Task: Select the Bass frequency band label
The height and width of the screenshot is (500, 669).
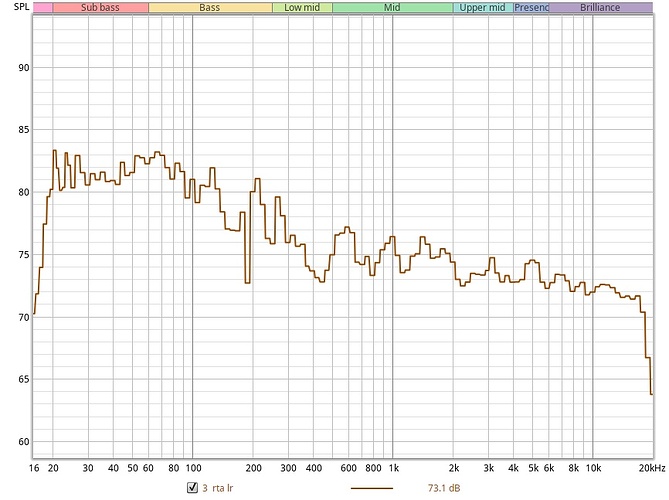Action: pos(210,7)
